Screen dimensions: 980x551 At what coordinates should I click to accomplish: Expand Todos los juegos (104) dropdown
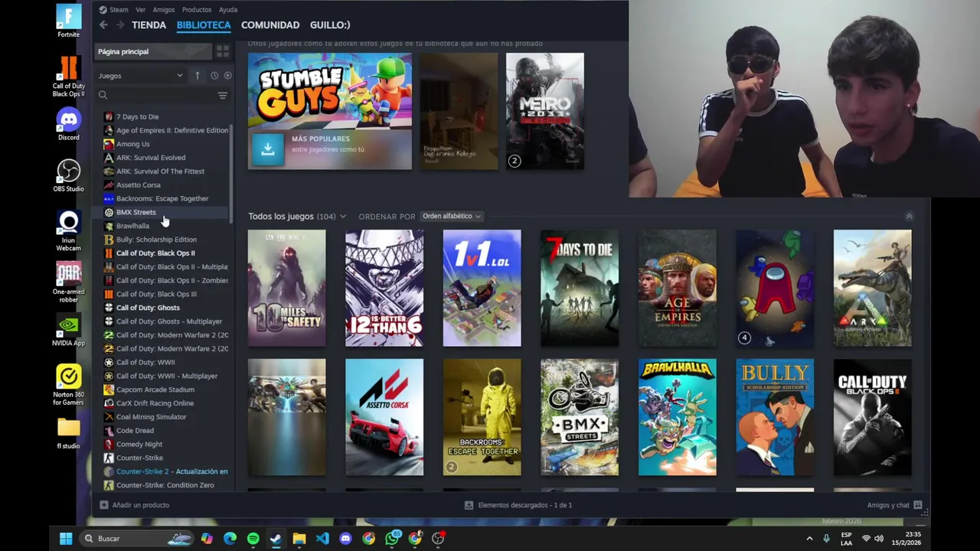(297, 217)
